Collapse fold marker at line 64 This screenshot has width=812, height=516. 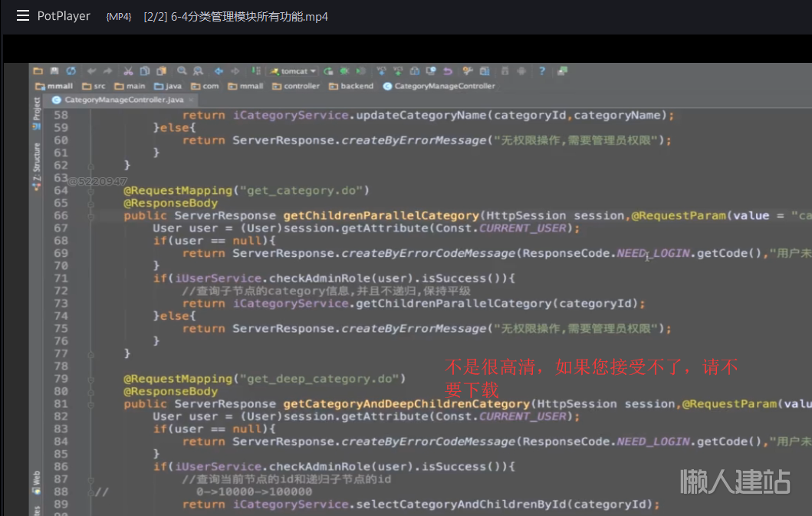click(x=90, y=191)
